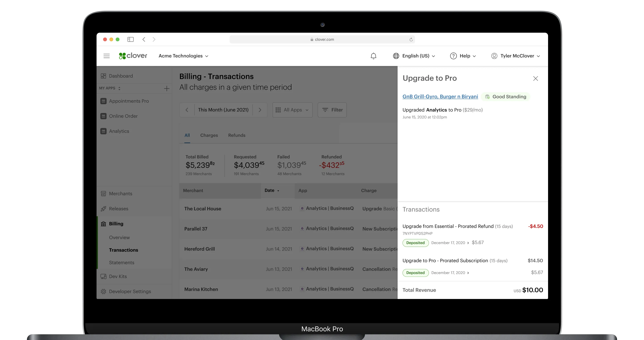Image resolution: width=644 pixels, height=340 pixels.
Task: Advance to next month with right arrow
Action: [260, 110]
